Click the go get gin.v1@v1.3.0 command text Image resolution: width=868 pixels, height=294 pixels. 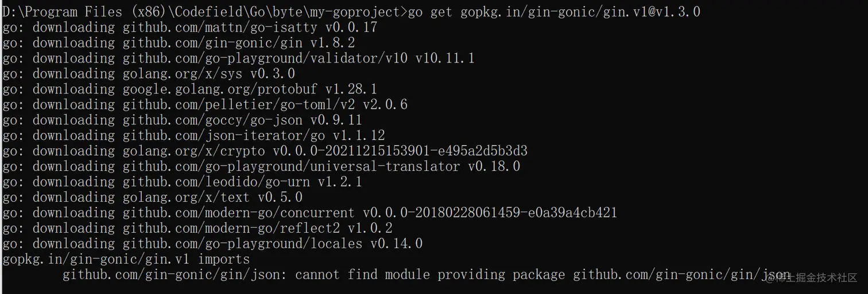click(x=554, y=11)
